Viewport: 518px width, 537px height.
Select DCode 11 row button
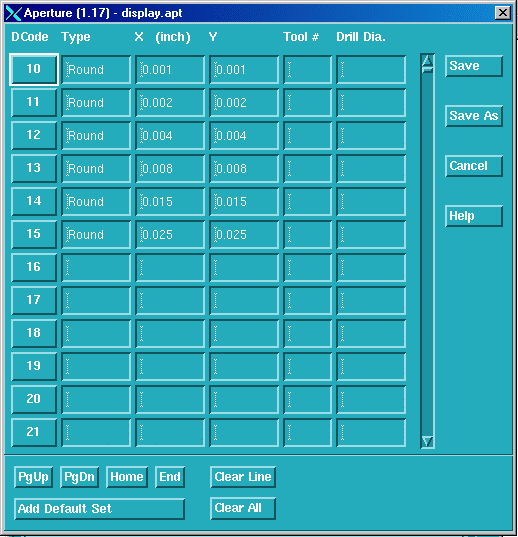[34, 102]
